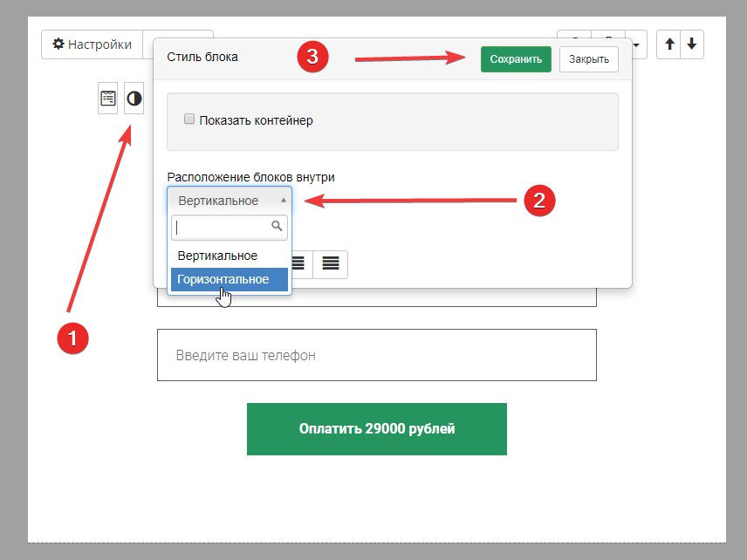Select Вертикальное option in list
The width and height of the screenshot is (747, 560).
click(230, 256)
